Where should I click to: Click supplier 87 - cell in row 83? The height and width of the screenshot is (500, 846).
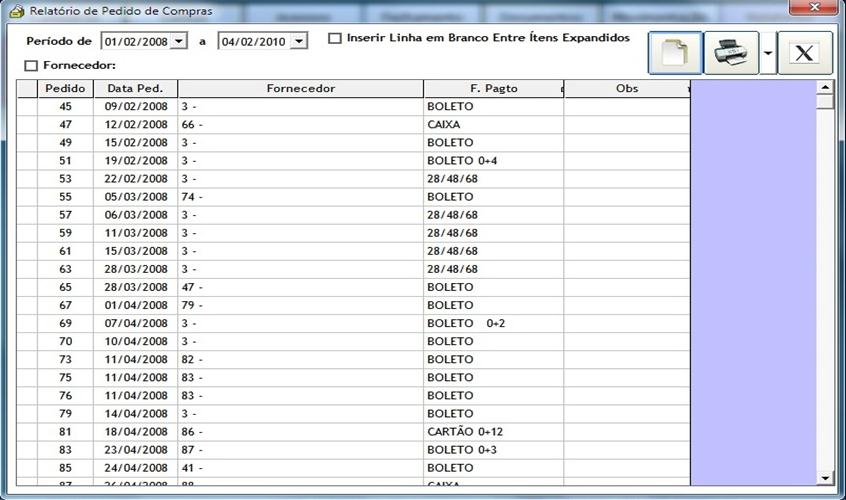pyautogui.click(x=301, y=450)
